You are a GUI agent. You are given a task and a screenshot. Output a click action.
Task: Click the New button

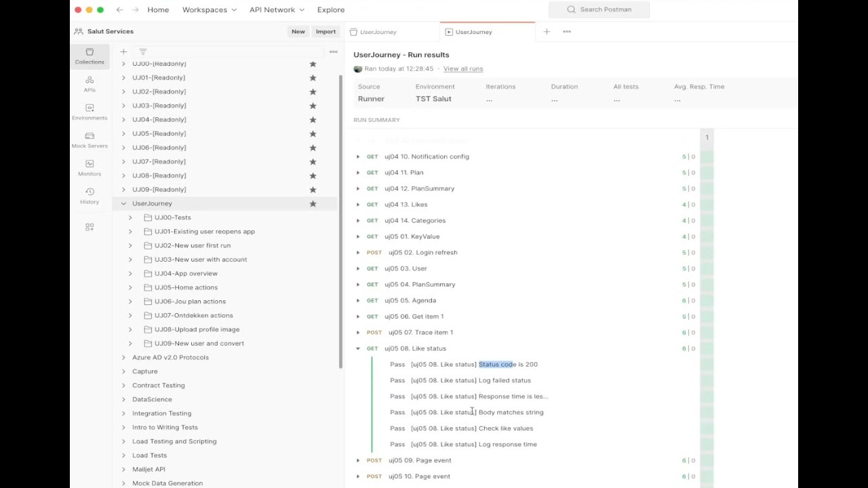point(298,31)
